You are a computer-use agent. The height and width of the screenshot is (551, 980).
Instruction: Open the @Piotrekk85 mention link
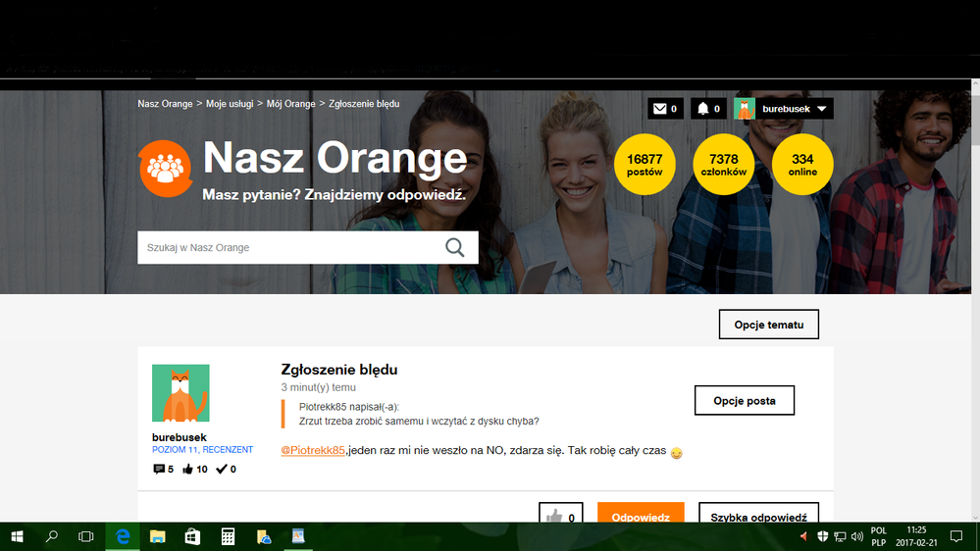(313, 451)
